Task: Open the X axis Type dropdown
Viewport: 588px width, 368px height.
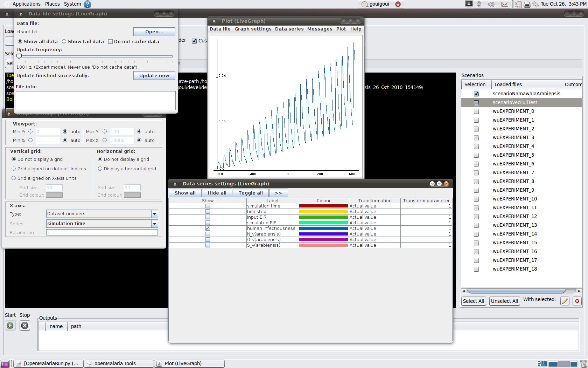Action: point(154,214)
